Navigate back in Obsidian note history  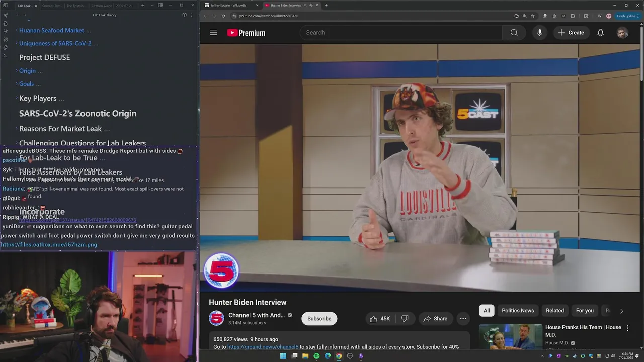[17, 15]
